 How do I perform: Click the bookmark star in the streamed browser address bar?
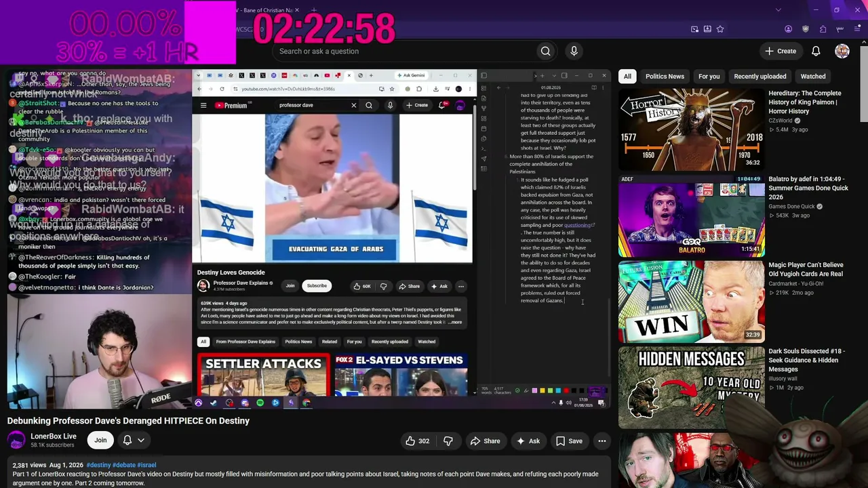392,89
